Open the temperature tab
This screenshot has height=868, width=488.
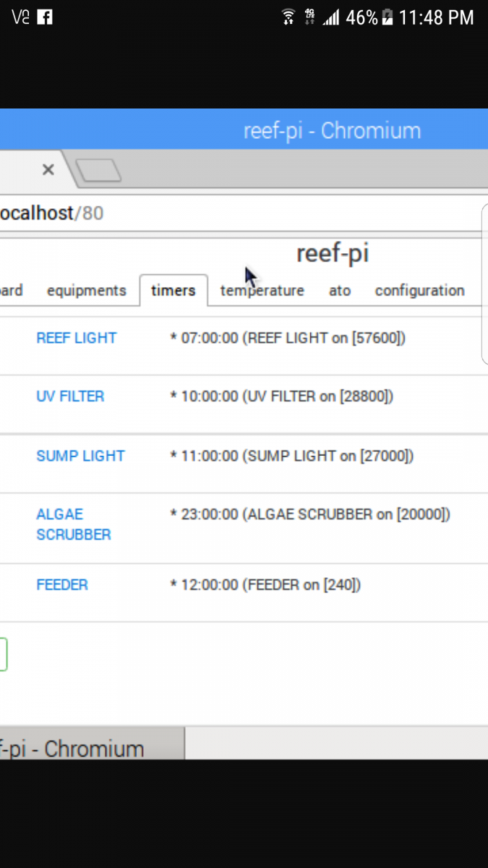pyautogui.click(x=262, y=291)
